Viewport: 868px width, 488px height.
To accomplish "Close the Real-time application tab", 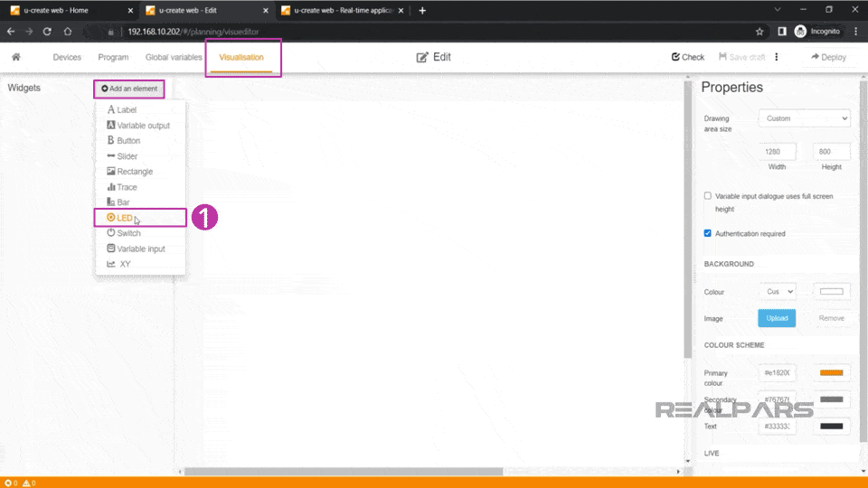I will (401, 11).
